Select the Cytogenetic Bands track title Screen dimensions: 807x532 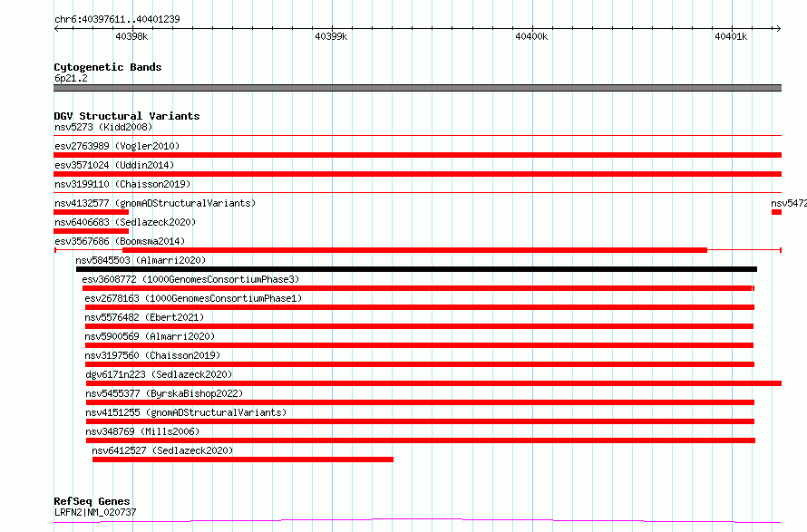pos(108,67)
